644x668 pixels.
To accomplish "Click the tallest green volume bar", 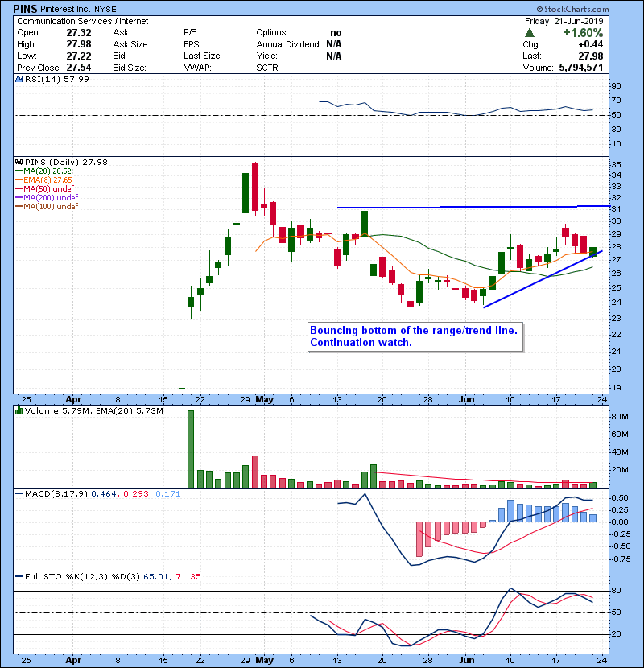I will 191,449.
